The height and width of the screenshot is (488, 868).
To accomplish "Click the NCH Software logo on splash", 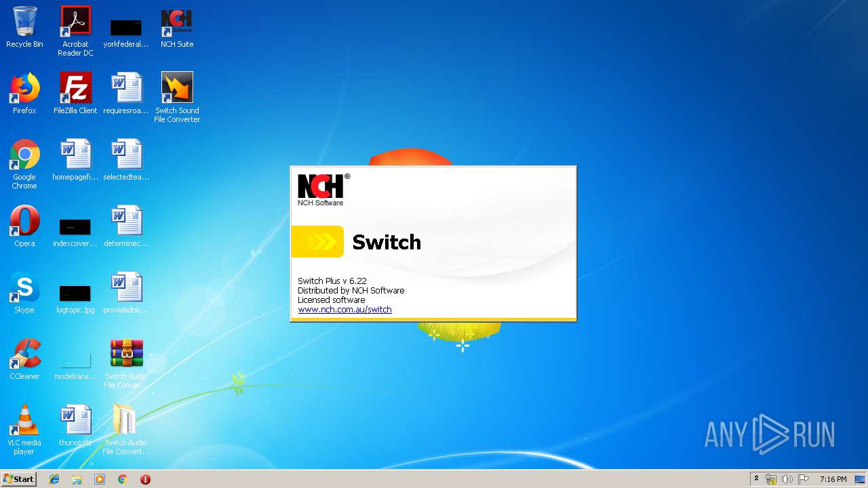I will [323, 189].
